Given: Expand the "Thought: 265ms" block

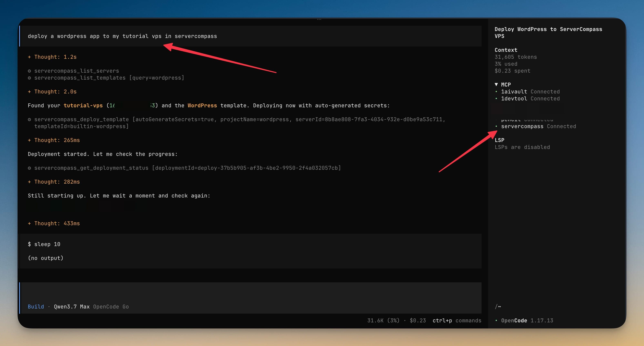Looking at the screenshot, I should [x=54, y=140].
